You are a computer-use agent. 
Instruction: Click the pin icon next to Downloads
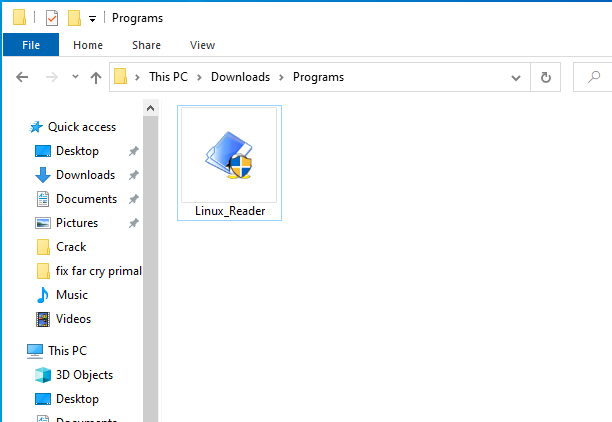click(x=133, y=175)
